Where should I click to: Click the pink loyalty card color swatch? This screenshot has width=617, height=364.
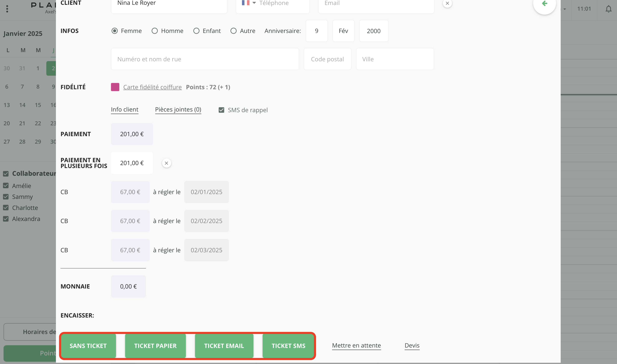(115, 87)
